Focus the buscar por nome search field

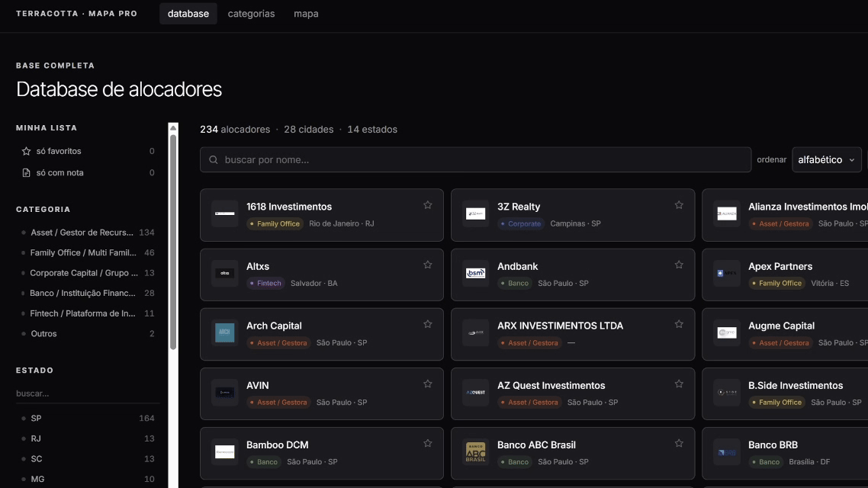point(475,160)
